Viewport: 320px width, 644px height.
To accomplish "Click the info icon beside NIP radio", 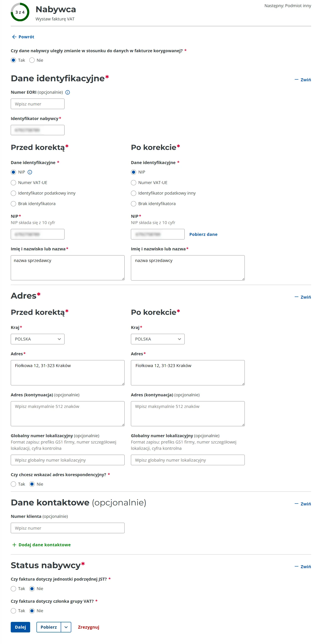I will tap(30, 172).
